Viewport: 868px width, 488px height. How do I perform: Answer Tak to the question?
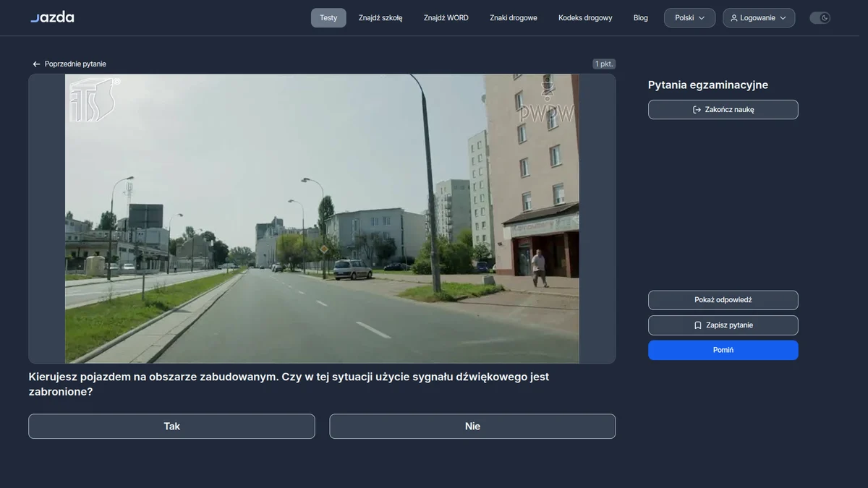[171, 427]
